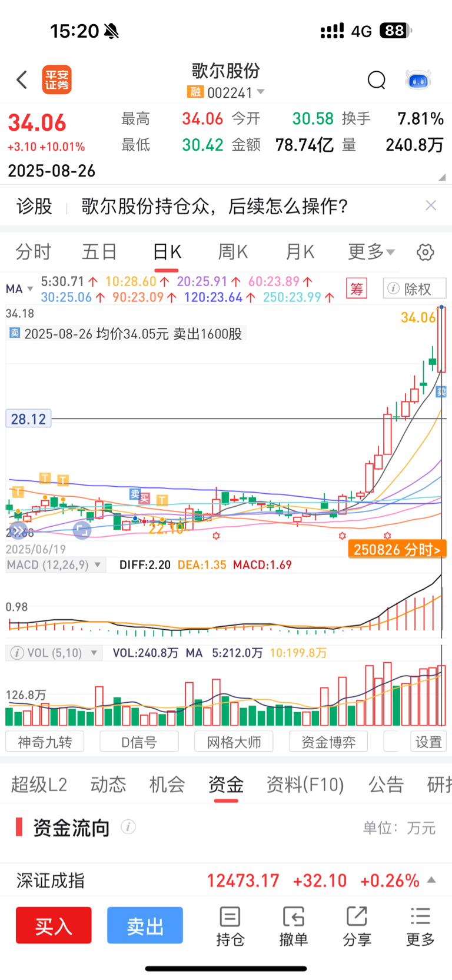Tap the 换手 7.81% value
452x980 pixels.
pos(420,119)
